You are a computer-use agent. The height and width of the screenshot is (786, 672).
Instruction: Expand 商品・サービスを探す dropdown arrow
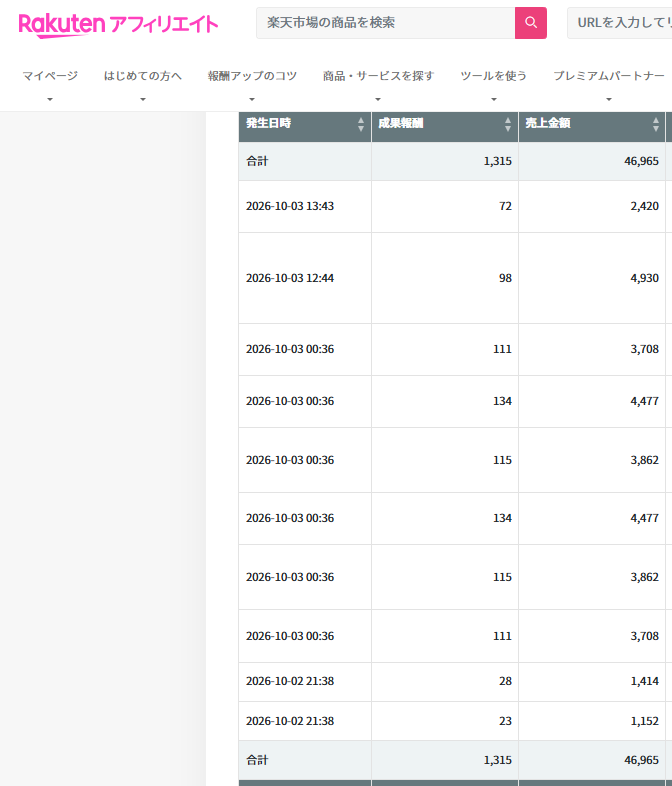pyautogui.click(x=378, y=99)
